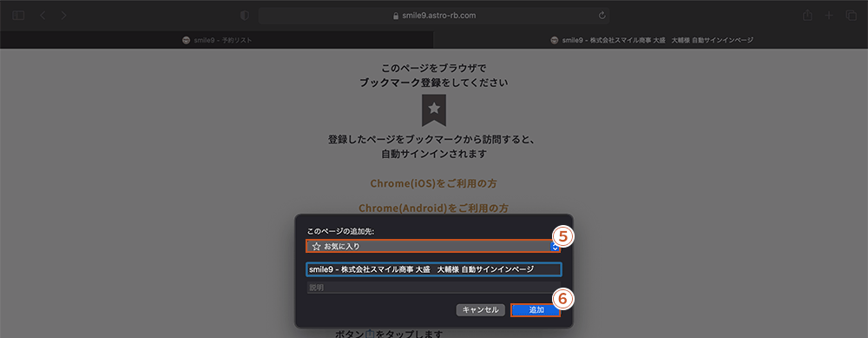Screen dimensions: 868x338
Task: Open the Share icon in toolbar
Action: 807,16
